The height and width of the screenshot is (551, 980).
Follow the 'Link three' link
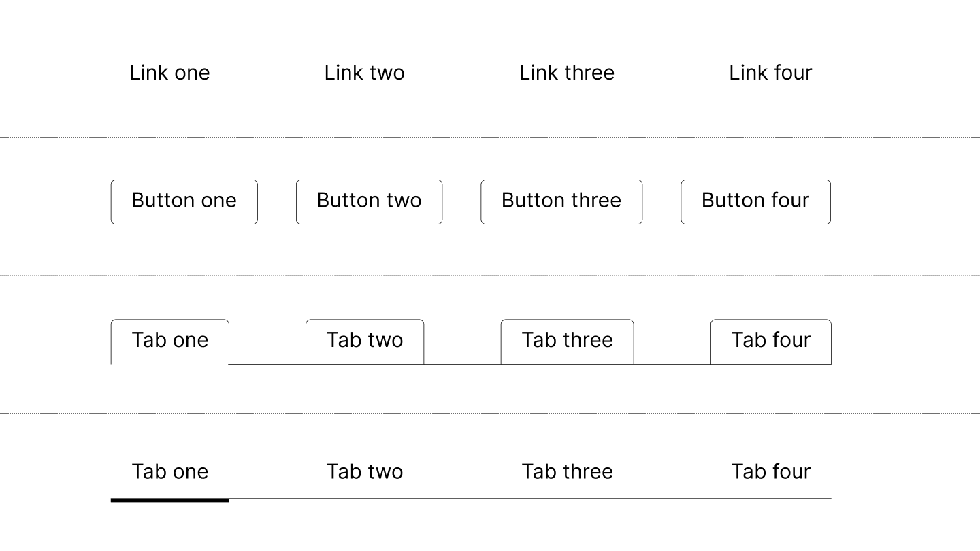point(566,73)
